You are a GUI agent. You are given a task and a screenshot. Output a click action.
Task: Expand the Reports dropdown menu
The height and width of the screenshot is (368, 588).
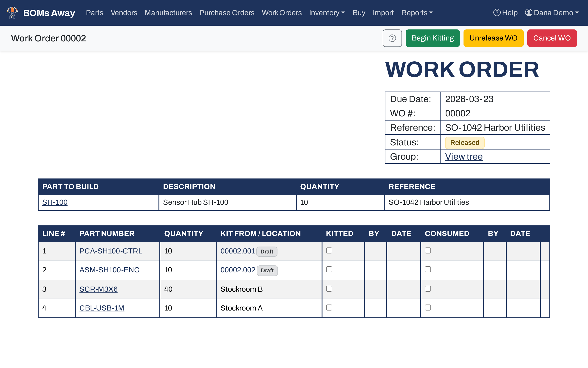[417, 13]
